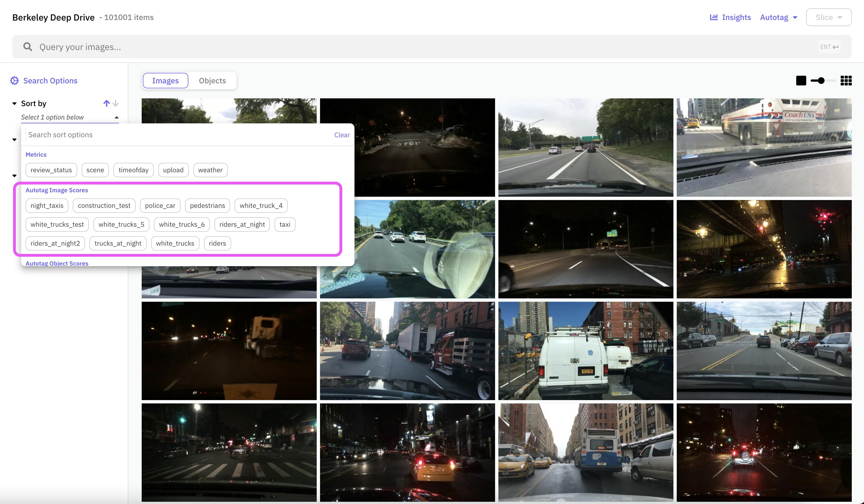Toggle the police_car sort chip

tap(160, 205)
